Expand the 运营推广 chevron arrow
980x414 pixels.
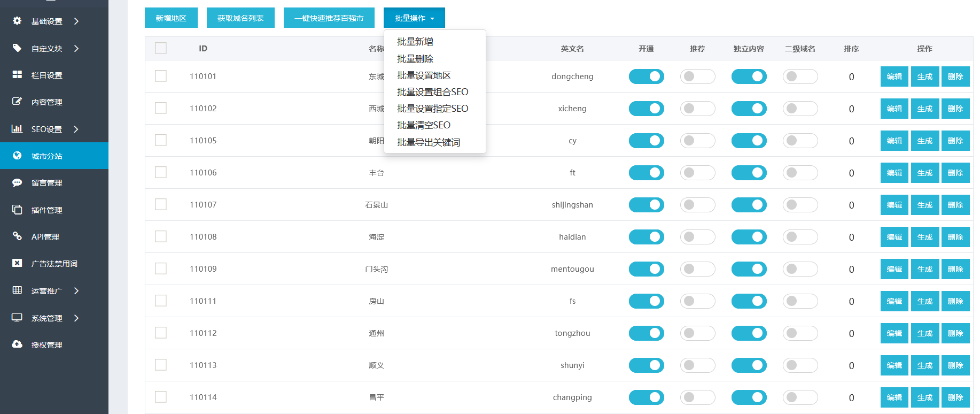pyautogui.click(x=76, y=291)
